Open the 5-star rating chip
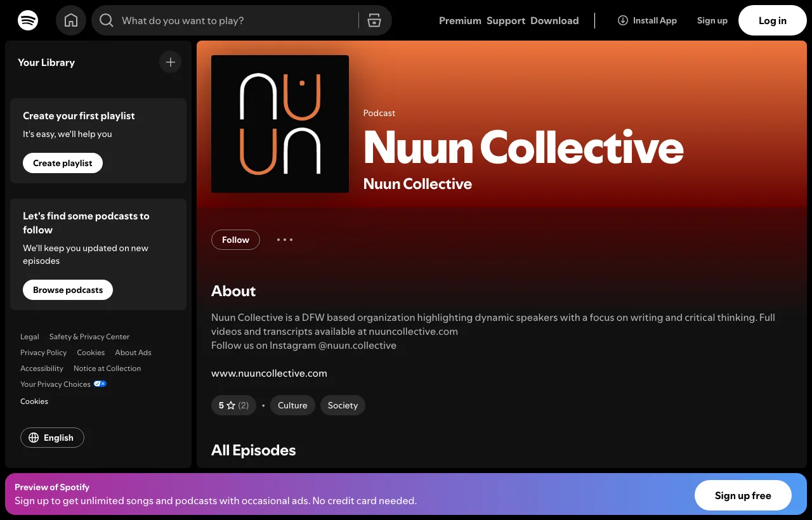Screen dimensions: 812x520 [233, 405]
